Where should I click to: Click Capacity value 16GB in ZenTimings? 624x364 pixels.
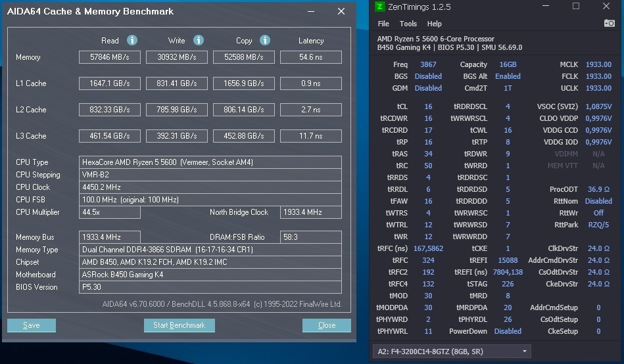pyautogui.click(x=508, y=64)
